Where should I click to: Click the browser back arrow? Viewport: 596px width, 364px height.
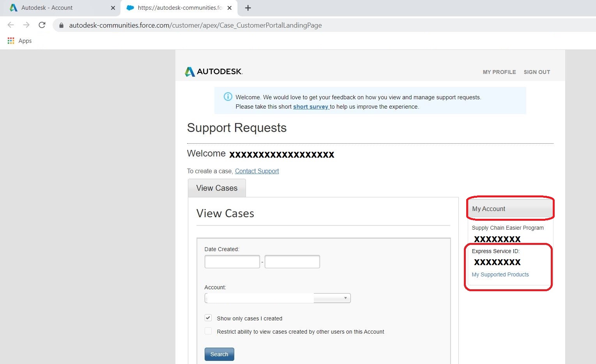point(10,25)
